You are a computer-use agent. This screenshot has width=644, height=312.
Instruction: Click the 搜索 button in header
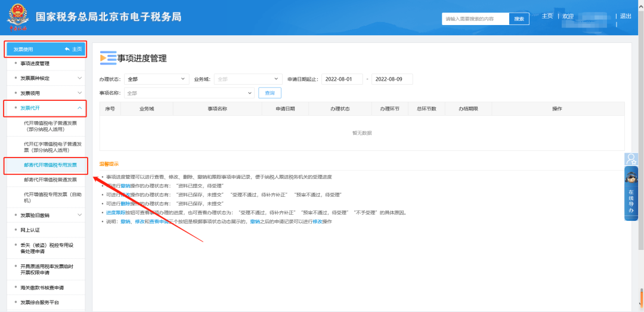[519, 19]
